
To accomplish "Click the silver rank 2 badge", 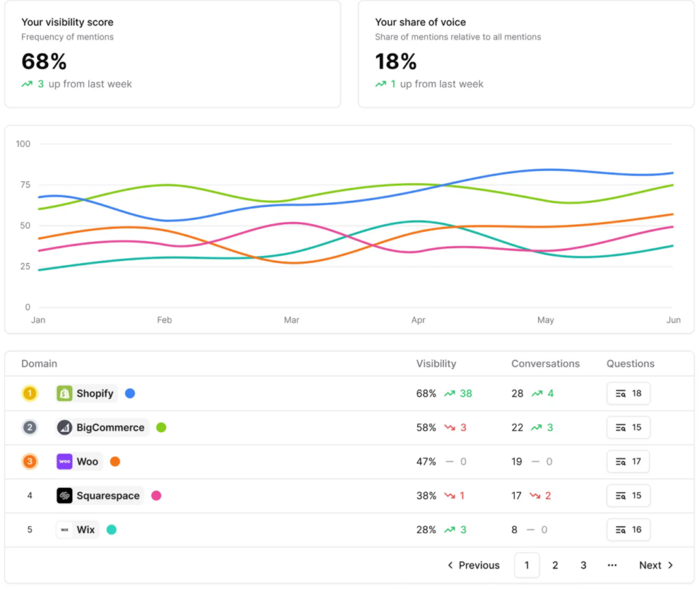I will [x=29, y=428].
